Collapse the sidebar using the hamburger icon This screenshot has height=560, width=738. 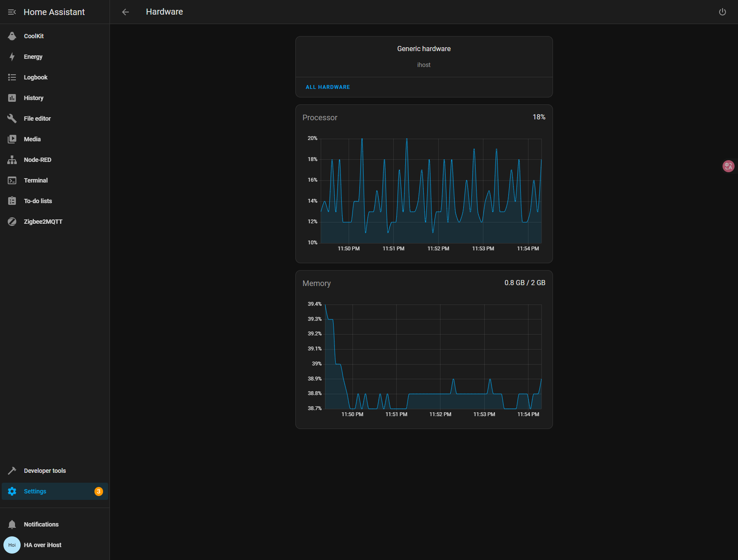(12, 12)
